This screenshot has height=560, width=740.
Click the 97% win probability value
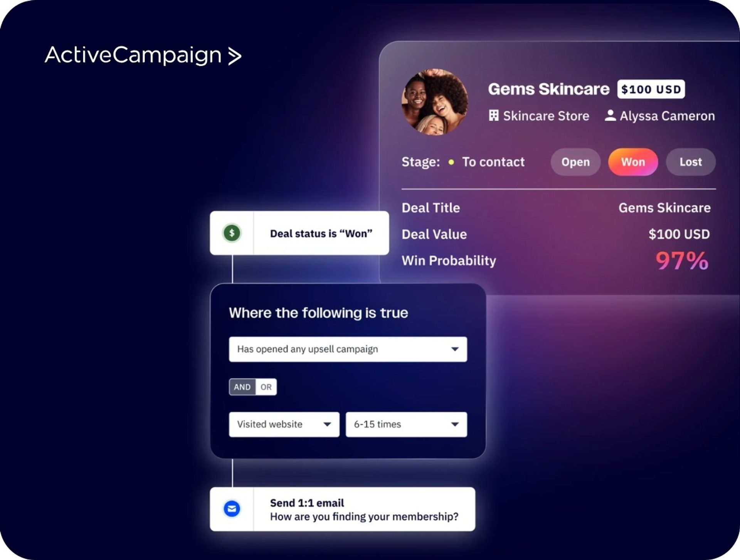682,261
